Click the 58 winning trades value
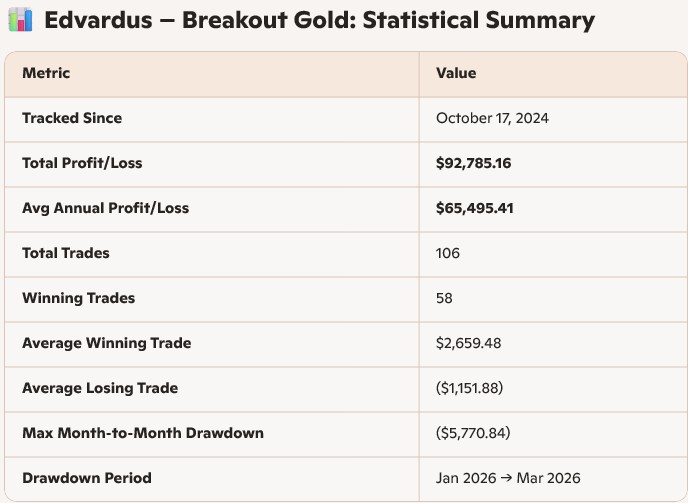 pyautogui.click(x=445, y=298)
